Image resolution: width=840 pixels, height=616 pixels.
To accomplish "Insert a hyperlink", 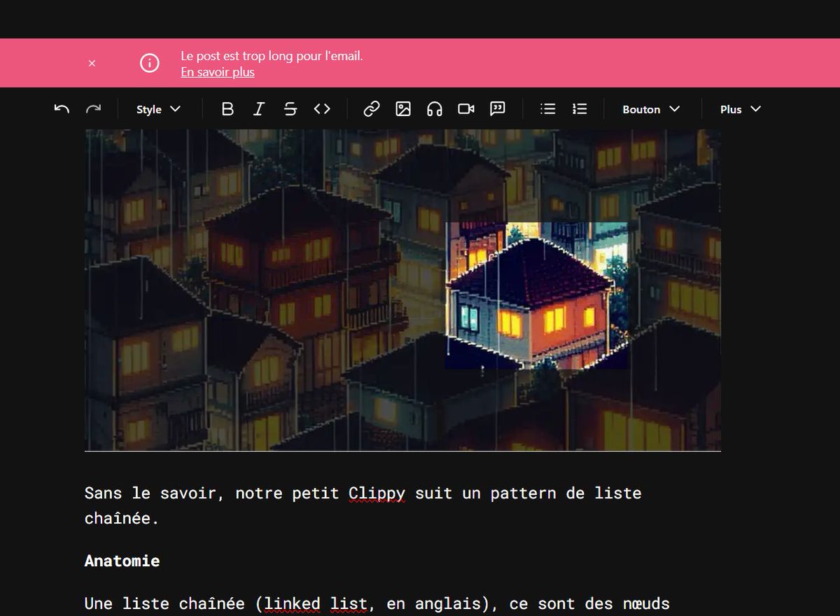I will tap(372, 109).
